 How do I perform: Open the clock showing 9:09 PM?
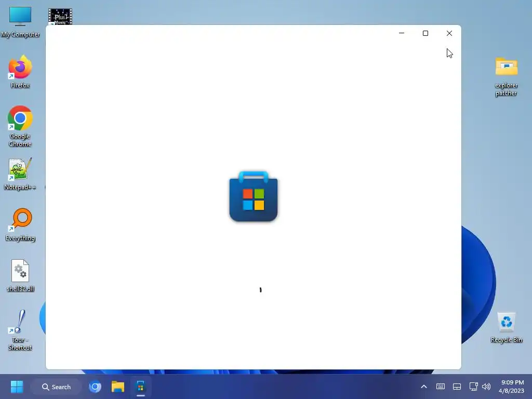click(511, 387)
